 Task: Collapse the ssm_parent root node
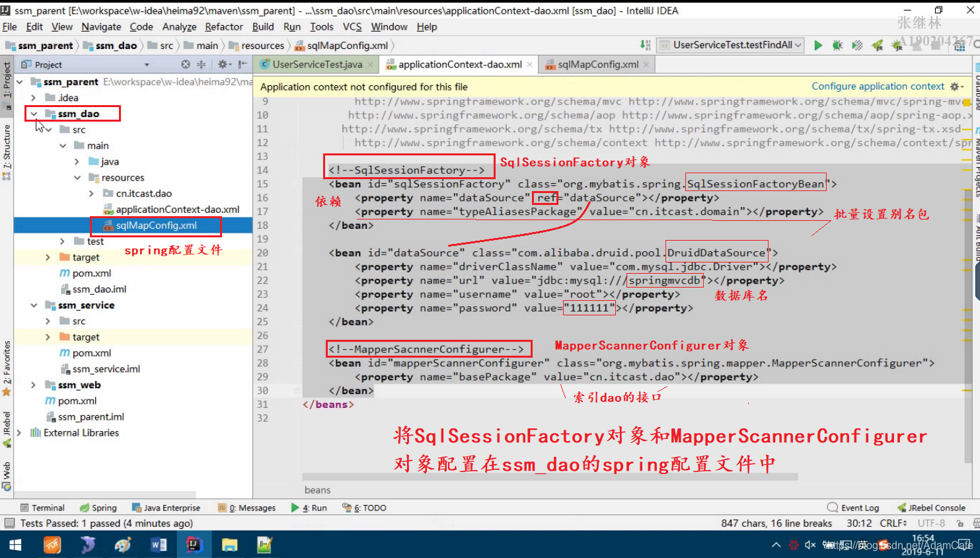click(19, 82)
